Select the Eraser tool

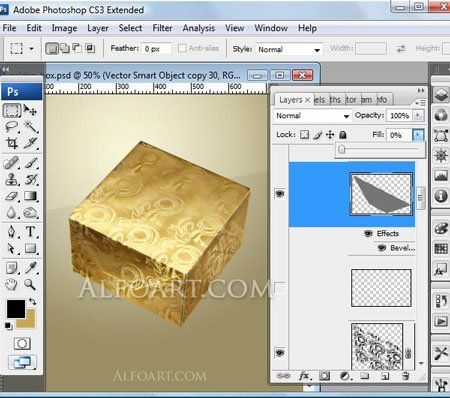click(x=12, y=196)
